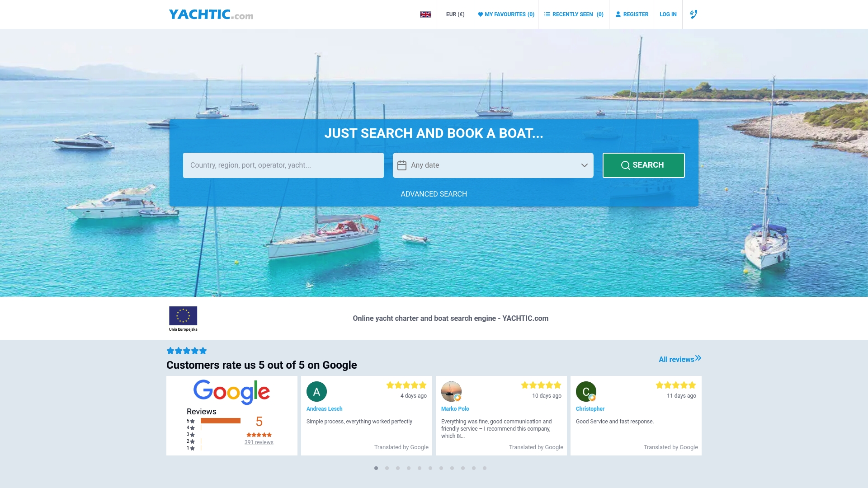The image size is (868, 488).
Task: Click '11 days ago' timestamp
Action: point(681,396)
